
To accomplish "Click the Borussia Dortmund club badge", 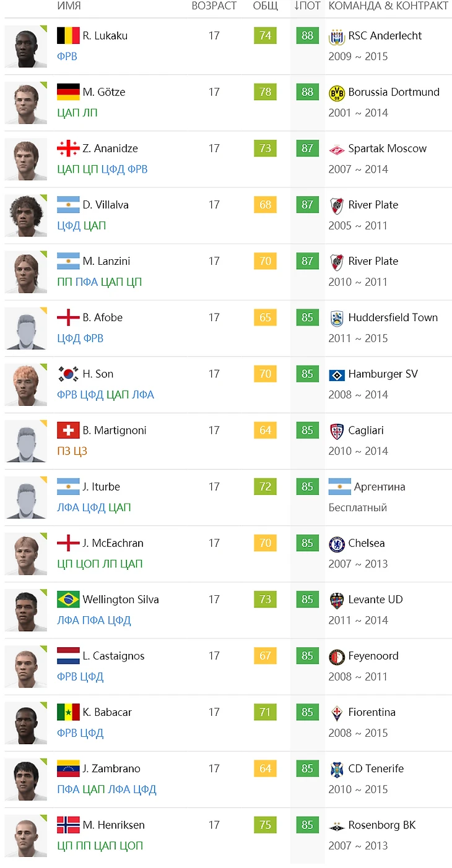I will [336, 93].
